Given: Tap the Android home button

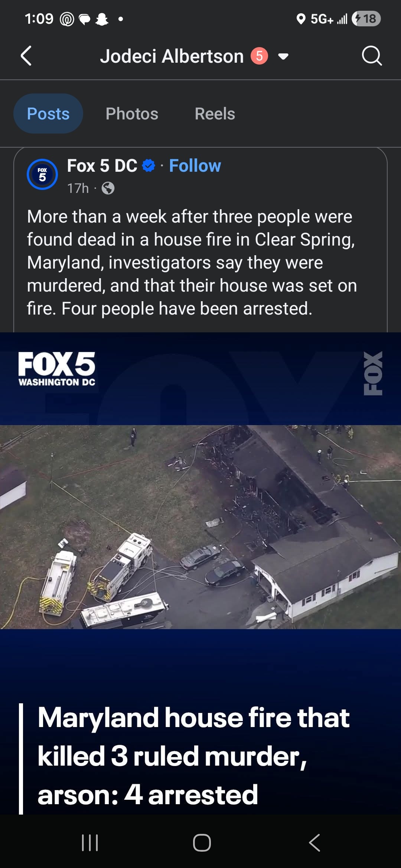Looking at the screenshot, I should click(202, 842).
